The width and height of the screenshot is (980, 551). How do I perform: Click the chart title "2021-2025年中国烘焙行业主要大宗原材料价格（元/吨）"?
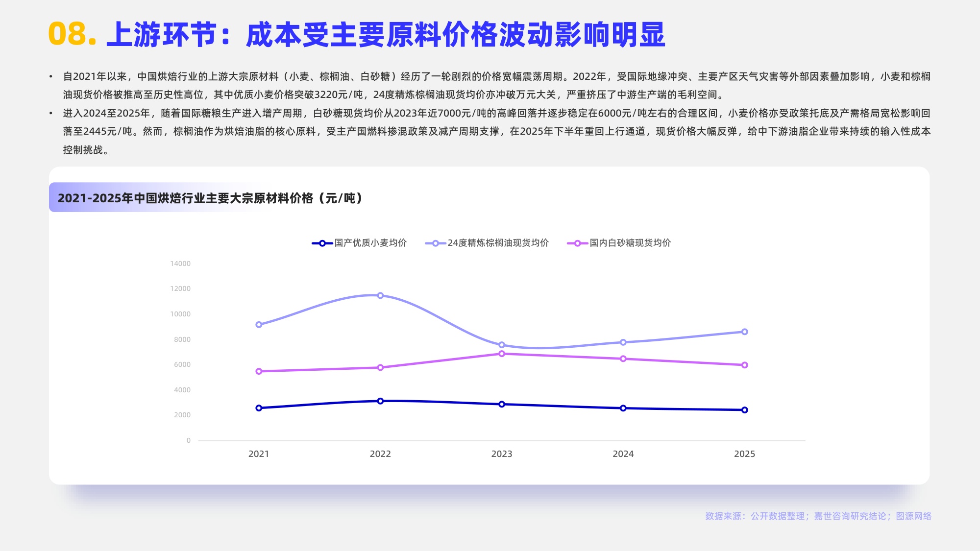click(x=210, y=198)
